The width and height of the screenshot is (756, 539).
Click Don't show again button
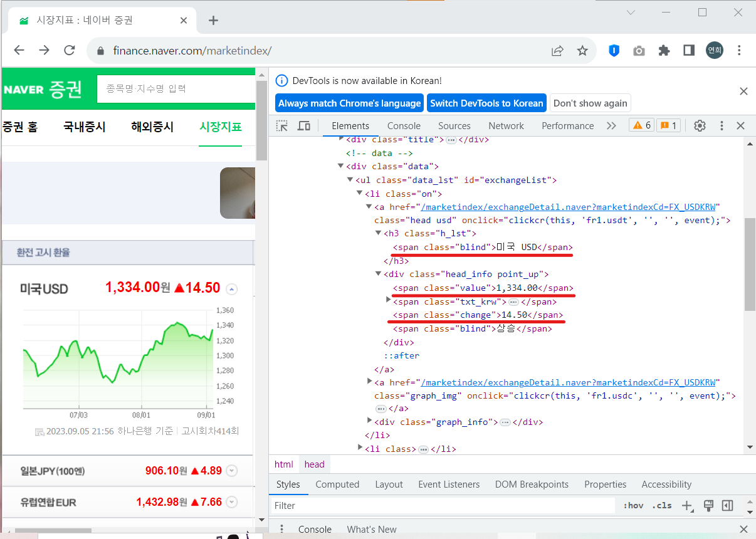[x=590, y=103]
